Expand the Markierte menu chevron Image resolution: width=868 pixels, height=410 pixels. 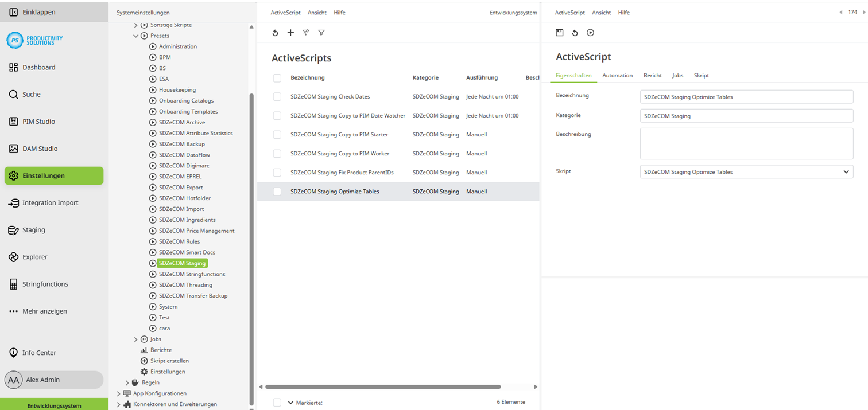pyautogui.click(x=290, y=403)
